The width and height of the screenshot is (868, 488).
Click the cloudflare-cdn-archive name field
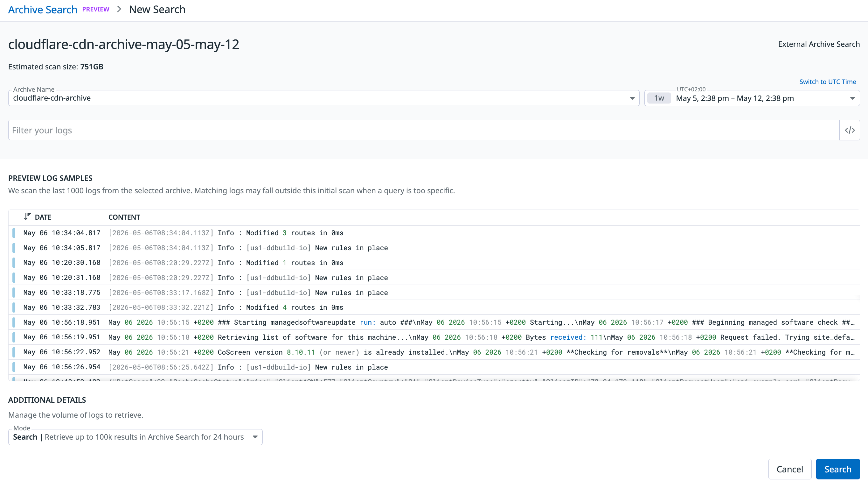(x=323, y=98)
